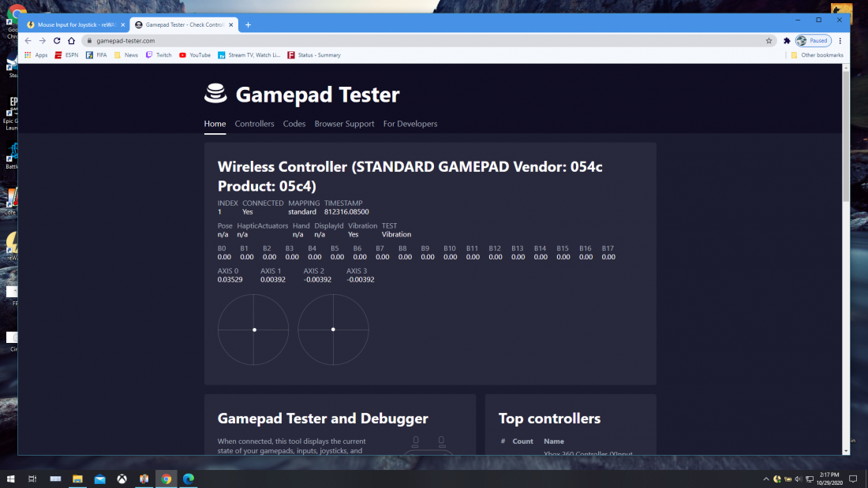Open a new tab with the plus button
868x488 pixels.
pyautogui.click(x=248, y=25)
